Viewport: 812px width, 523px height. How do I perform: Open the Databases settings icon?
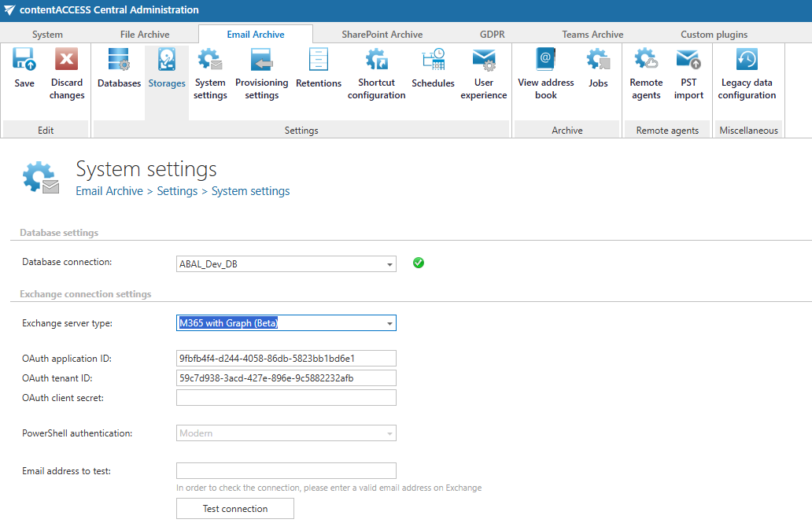[119, 59]
